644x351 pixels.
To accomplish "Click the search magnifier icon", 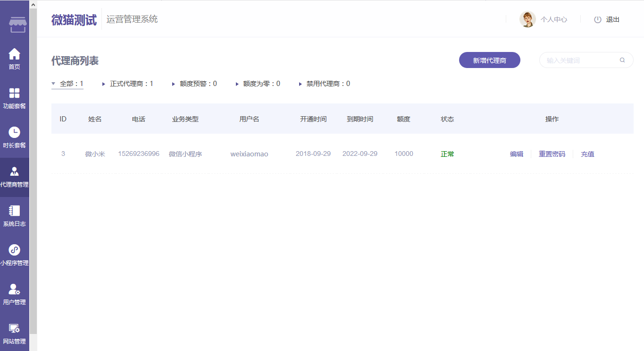I will pyautogui.click(x=622, y=60).
